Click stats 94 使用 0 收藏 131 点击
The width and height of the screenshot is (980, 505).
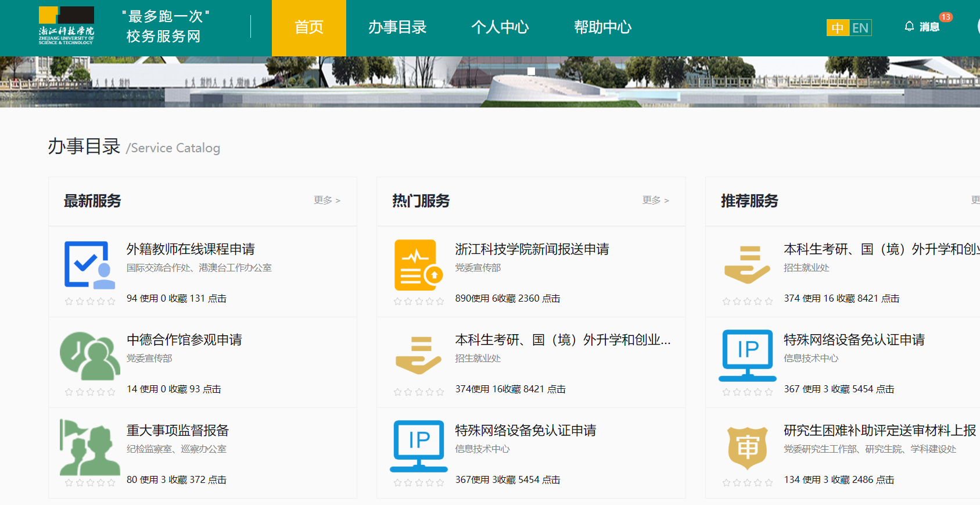[177, 299]
